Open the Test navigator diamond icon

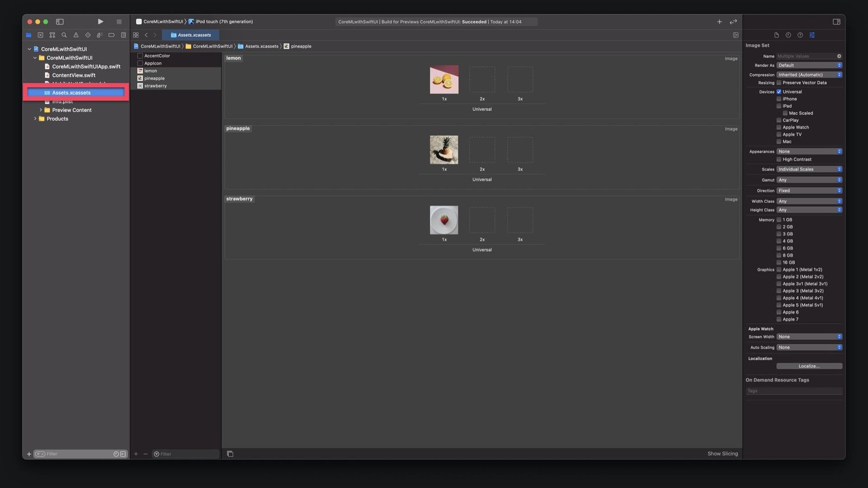(x=88, y=35)
